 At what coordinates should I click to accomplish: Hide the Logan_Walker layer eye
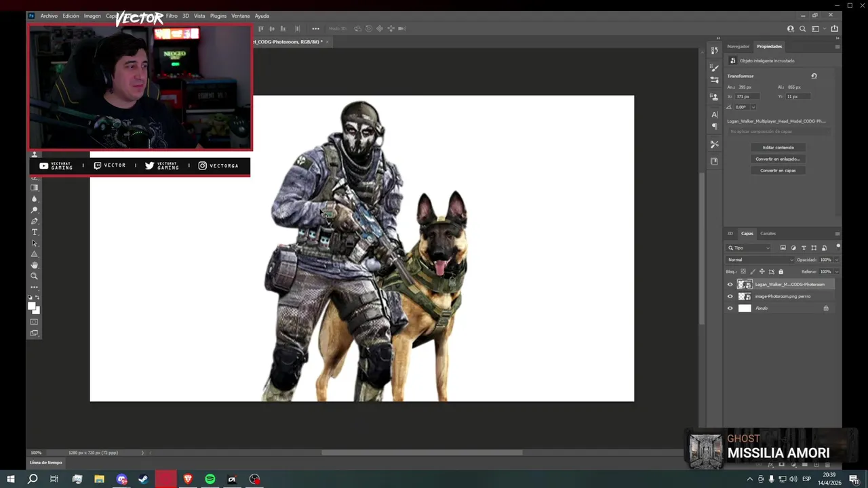tap(730, 285)
